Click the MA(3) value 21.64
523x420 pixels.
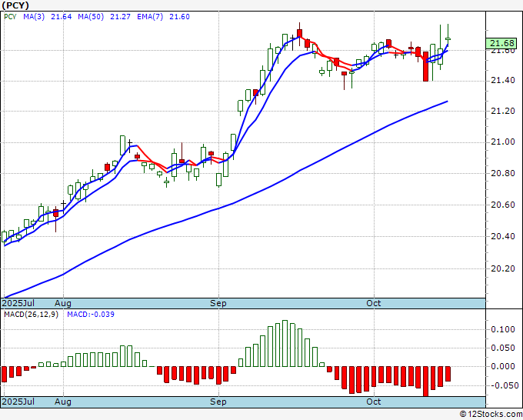point(61,17)
